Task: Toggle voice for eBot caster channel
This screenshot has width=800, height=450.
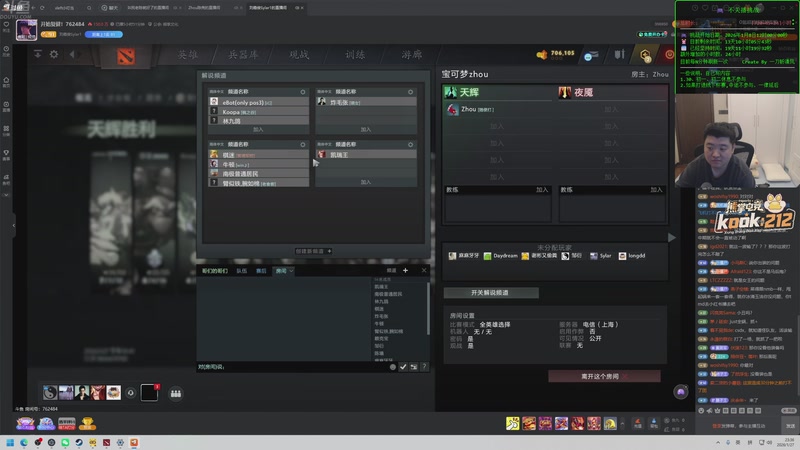Action: (x=303, y=92)
